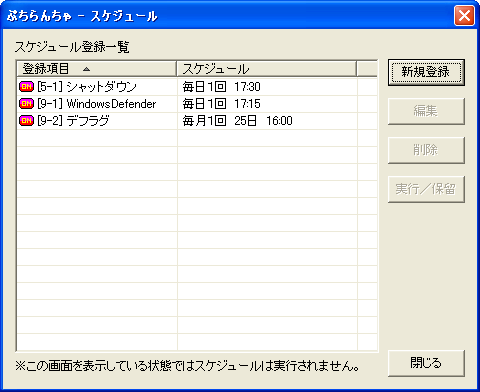Image resolution: width=480 pixels, height=392 pixels.
Task: Select the [9-2] デフラグ list row
Action: click(197, 121)
